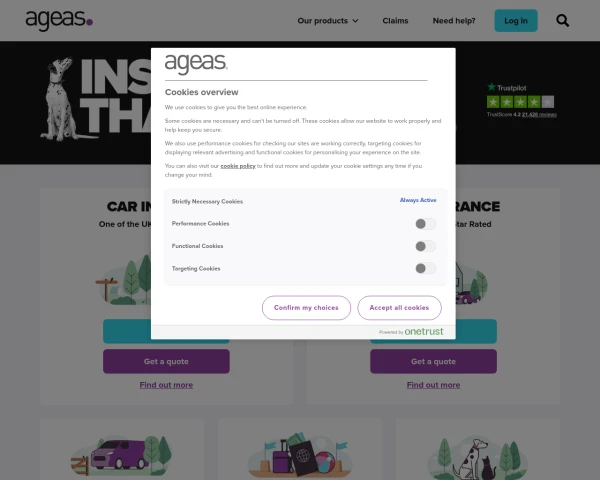This screenshot has height=480, width=600.
Task: Click the travel luggage and passport illustration
Action: pos(300,455)
